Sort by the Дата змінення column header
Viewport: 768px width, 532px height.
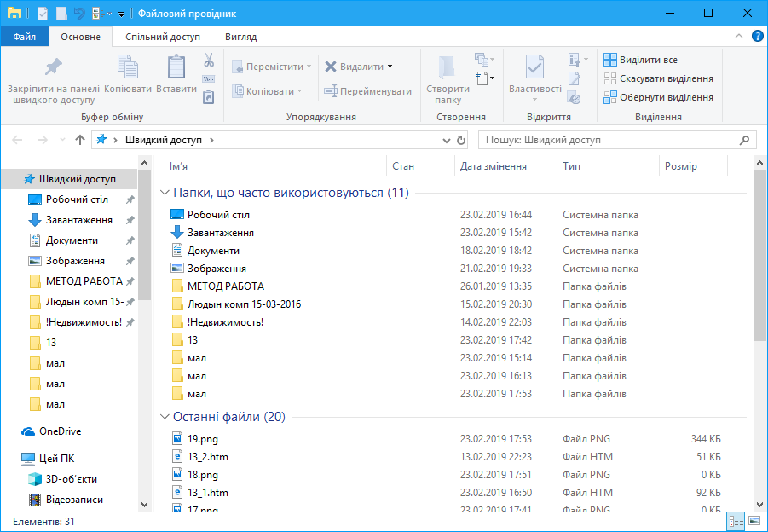pyautogui.click(x=505, y=166)
